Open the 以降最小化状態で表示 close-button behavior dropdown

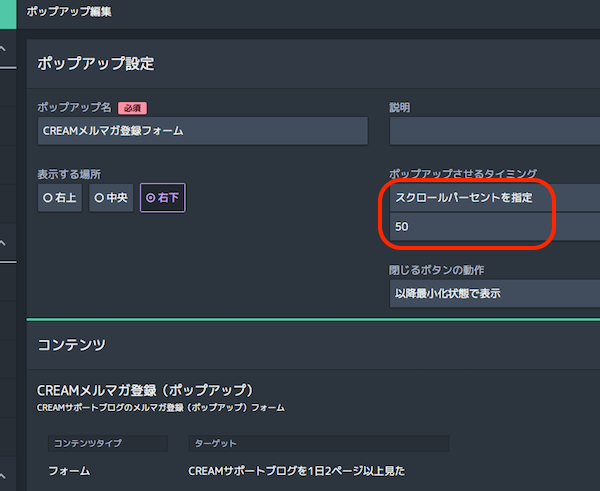pyautogui.click(x=495, y=294)
